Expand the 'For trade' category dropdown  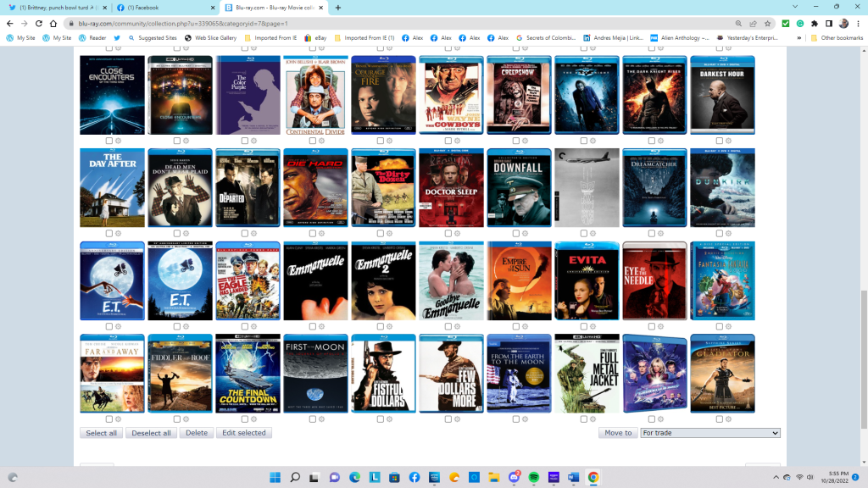(709, 433)
